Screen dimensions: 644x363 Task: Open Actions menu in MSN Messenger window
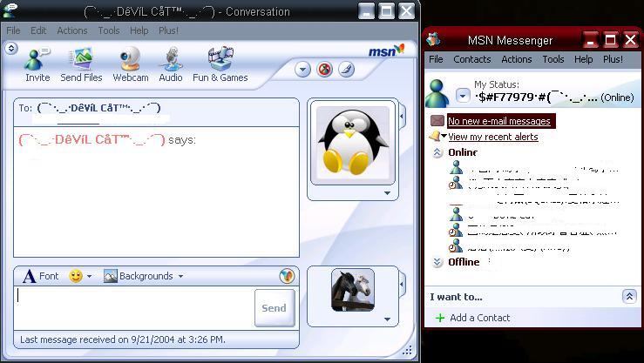click(516, 59)
